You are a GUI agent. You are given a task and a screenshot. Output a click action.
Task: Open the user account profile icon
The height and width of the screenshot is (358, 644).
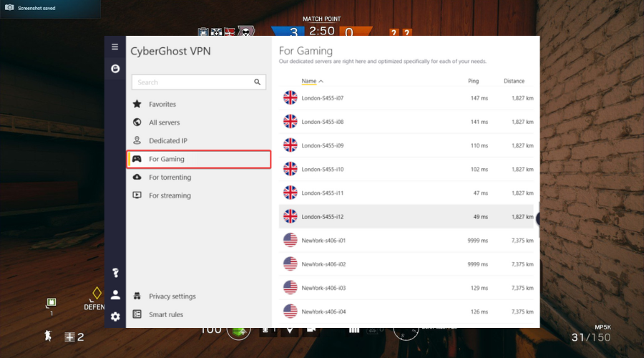point(115,294)
